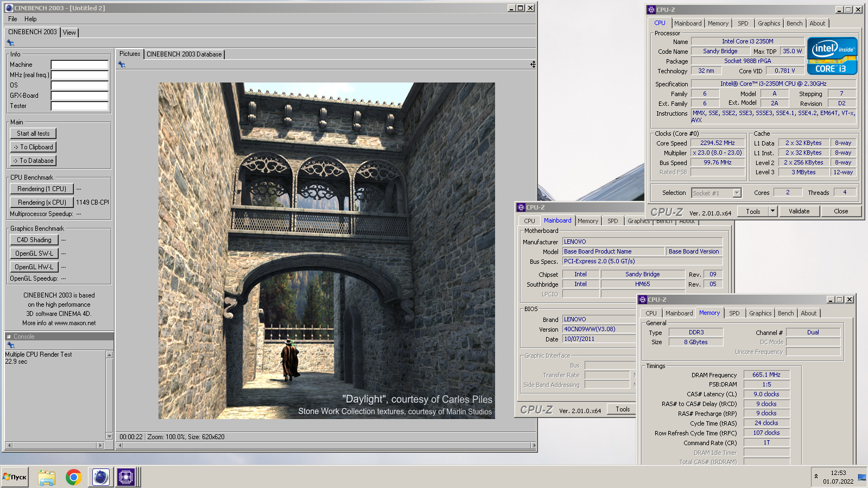Screen dimensions: 868x488
Task: Select SPD tab in middle CPU-Z window
Action: pos(613,221)
